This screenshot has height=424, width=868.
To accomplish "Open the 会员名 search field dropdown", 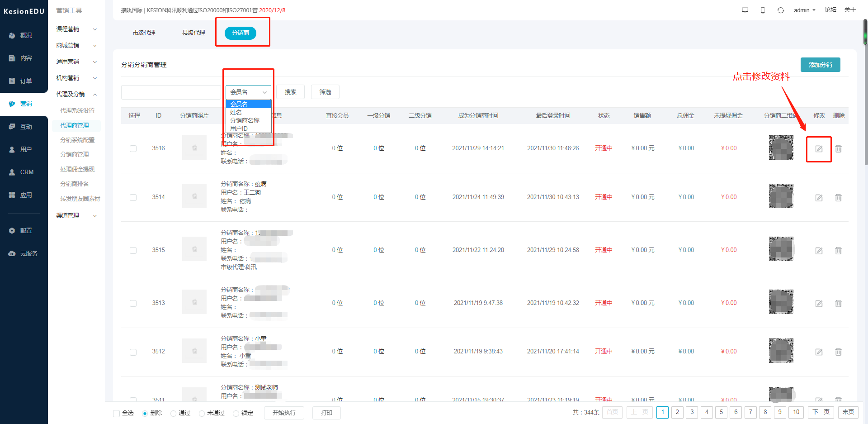I will pos(248,92).
